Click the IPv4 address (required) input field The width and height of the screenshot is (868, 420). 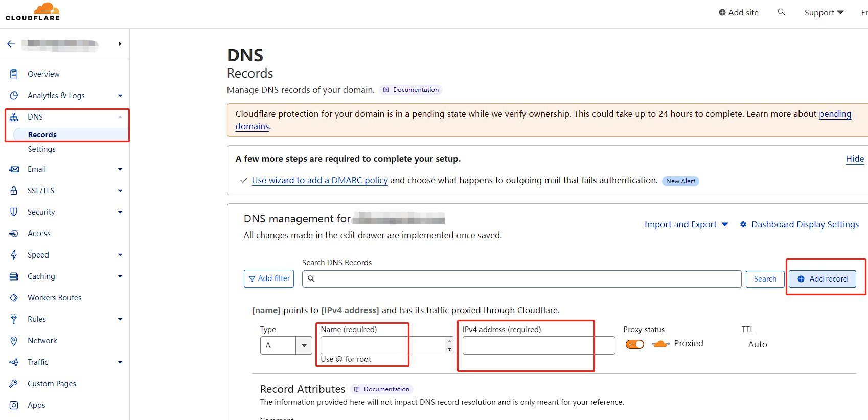pos(539,345)
